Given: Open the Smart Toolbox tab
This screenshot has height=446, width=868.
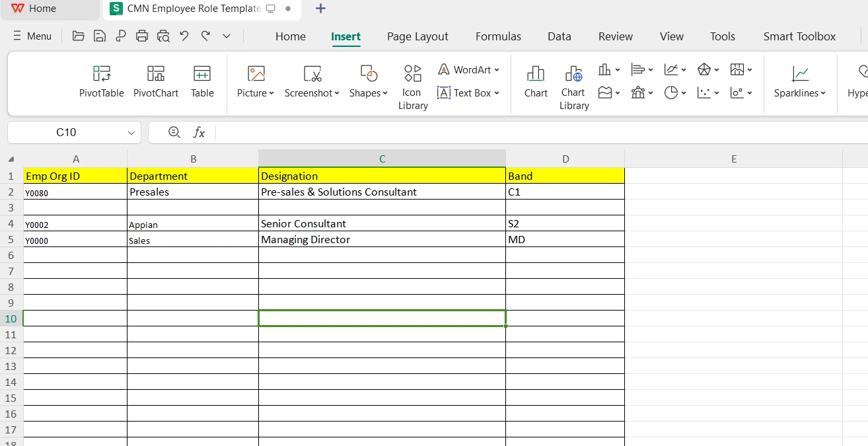Looking at the screenshot, I should pos(799,36).
